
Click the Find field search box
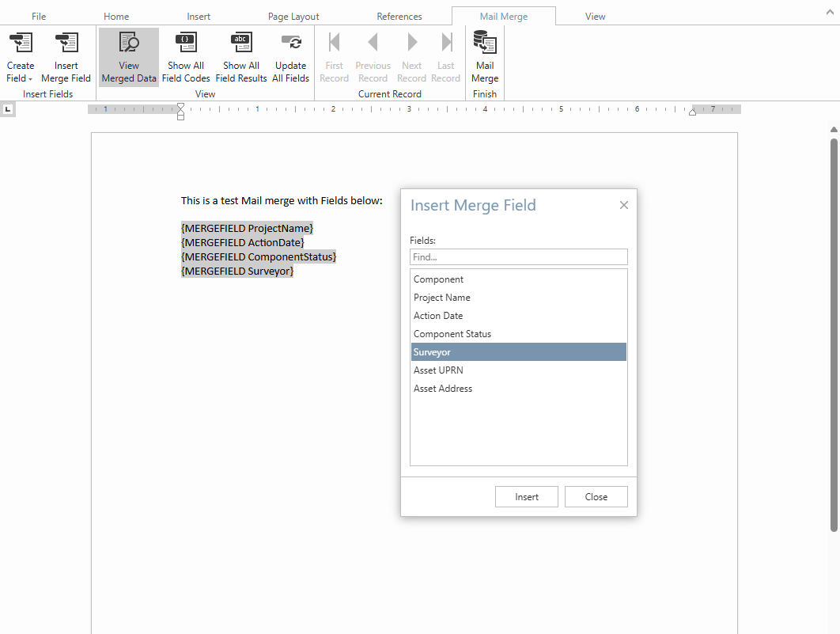pyautogui.click(x=518, y=257)
